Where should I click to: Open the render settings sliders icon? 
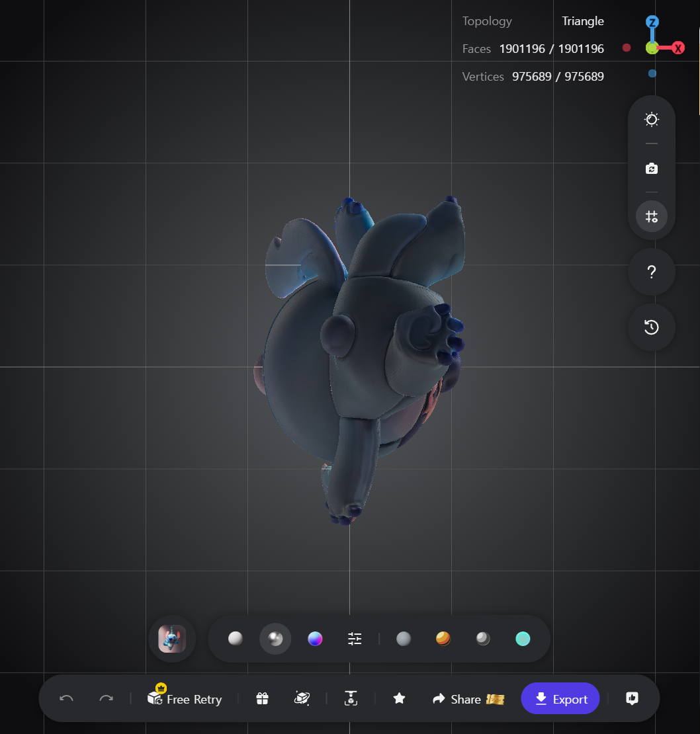pyautogui.click(x=355, y=639)
